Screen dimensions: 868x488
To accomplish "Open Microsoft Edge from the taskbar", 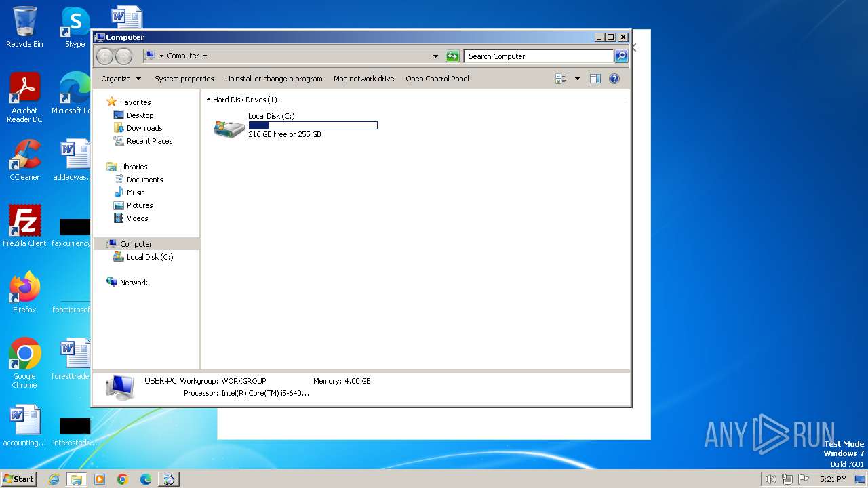I will tap(146, 479).
